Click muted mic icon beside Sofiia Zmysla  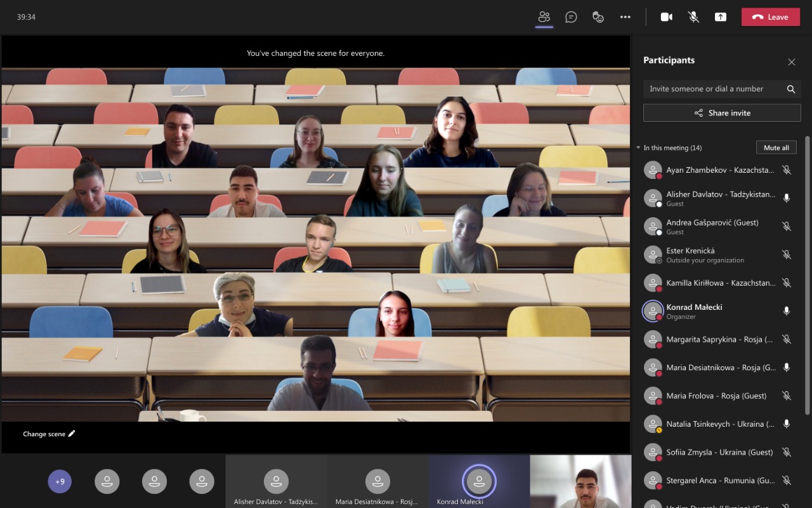(787, 452)
